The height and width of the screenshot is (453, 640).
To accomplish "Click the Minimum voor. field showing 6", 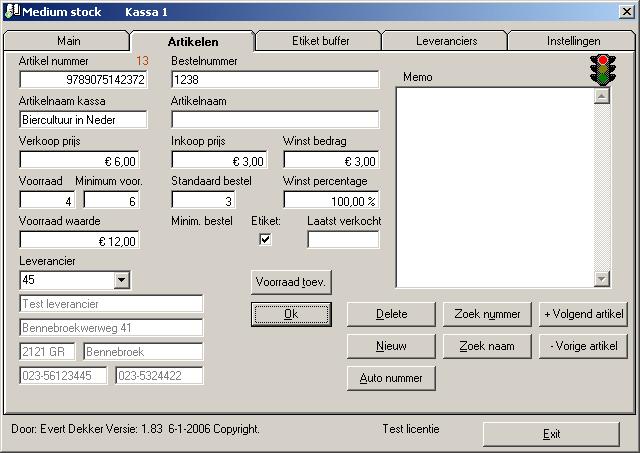I will (x=111, y=200).
